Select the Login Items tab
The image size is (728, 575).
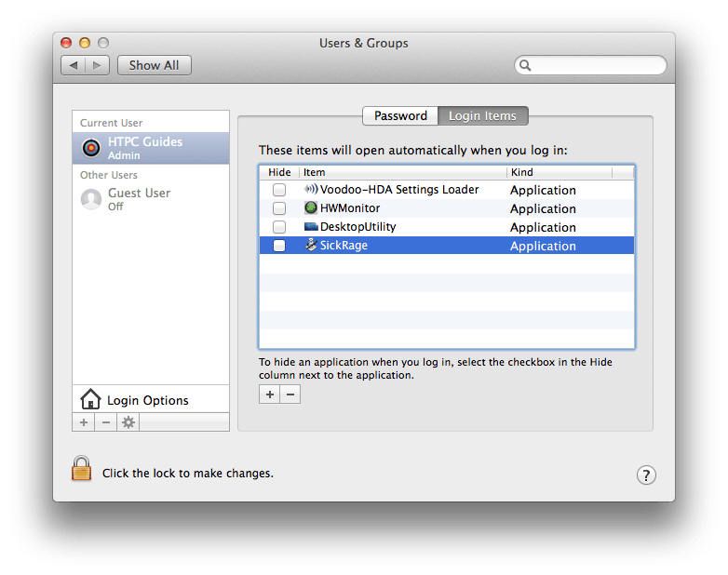[x=482, y=115]
